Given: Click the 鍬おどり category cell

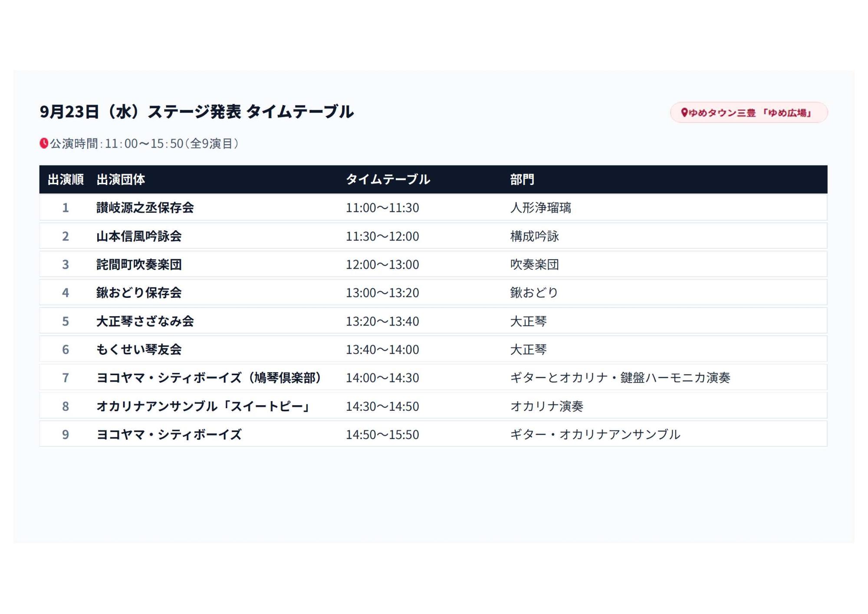Looking at the screenshot, I should 534,293.
